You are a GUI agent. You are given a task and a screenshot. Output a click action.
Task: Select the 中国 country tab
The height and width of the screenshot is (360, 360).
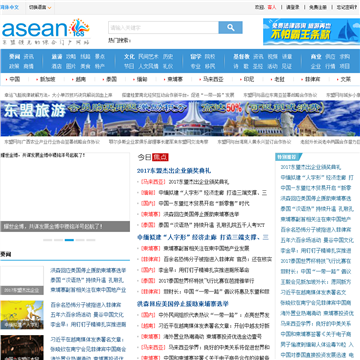[15, 79]
